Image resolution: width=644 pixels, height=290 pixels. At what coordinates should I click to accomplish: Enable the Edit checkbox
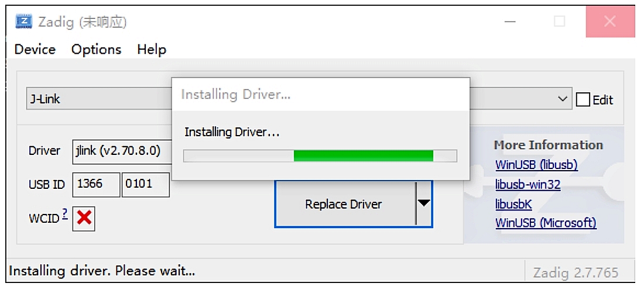coord(583,99)
